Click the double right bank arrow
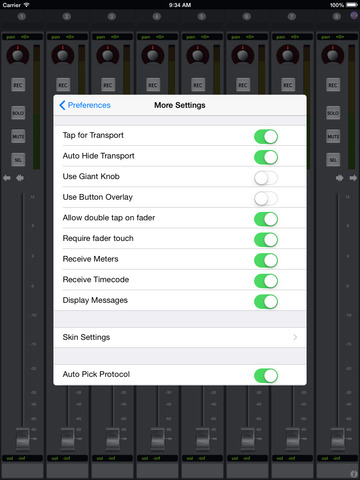Viewport: 360px width, 480px height. point(340,178)
